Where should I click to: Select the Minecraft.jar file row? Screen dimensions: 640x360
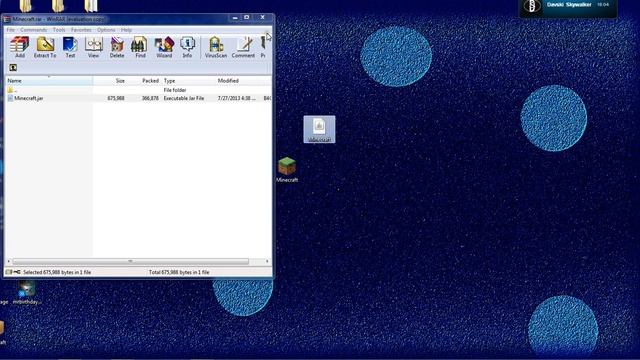[138, 98]
